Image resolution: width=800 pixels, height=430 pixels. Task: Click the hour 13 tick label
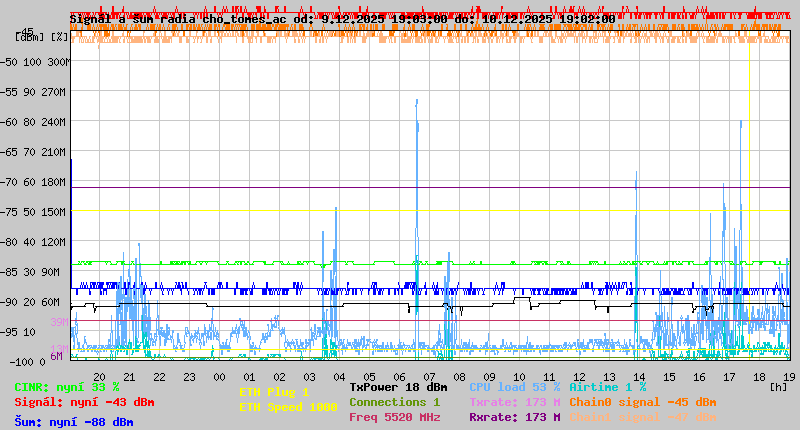point(610,377)
